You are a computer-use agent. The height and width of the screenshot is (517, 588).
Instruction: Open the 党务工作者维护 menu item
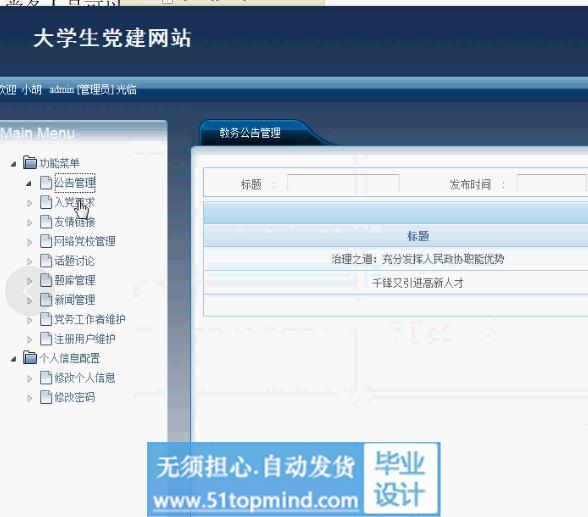pyautogui.click(x=90, y=319)
